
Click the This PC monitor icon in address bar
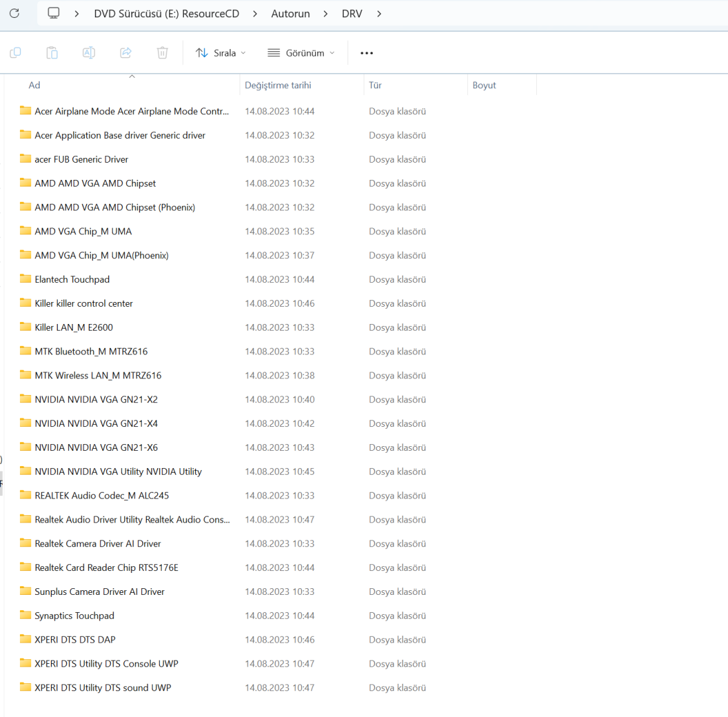coord(54,13)
